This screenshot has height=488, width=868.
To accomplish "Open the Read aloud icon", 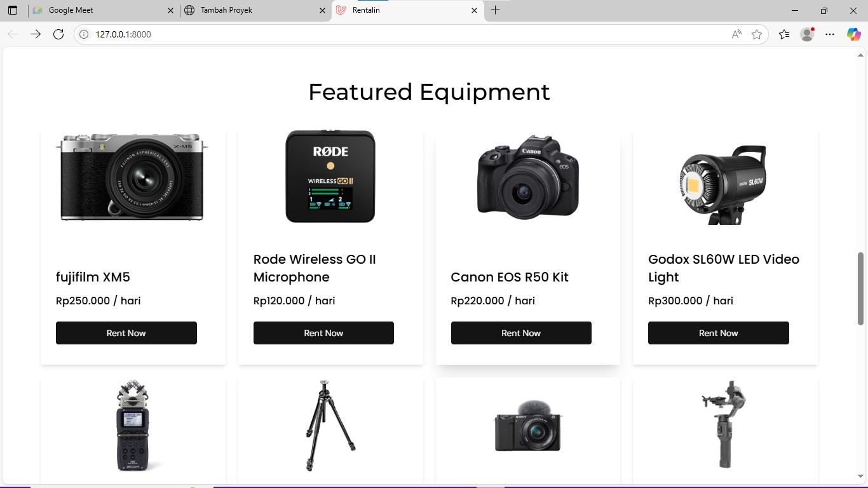I will pyautogui.click(x=736, y=34).
